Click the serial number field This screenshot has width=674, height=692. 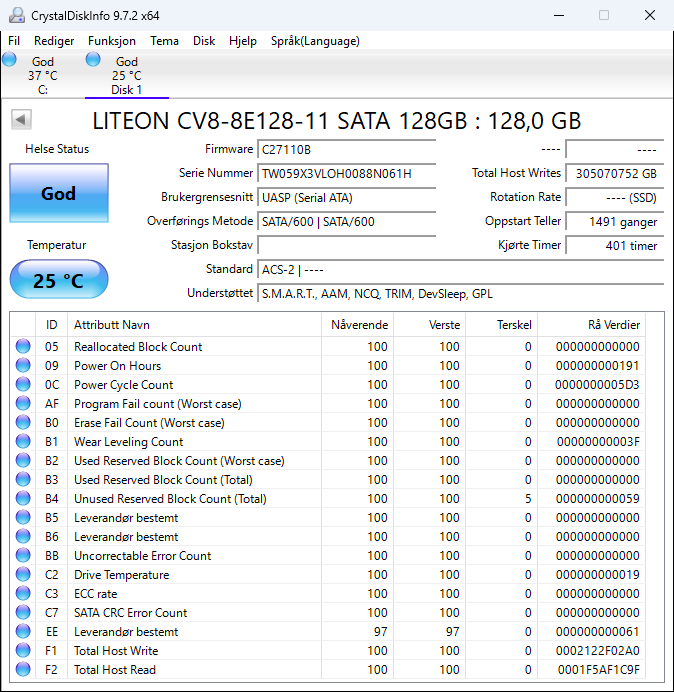tap(346, 173)
